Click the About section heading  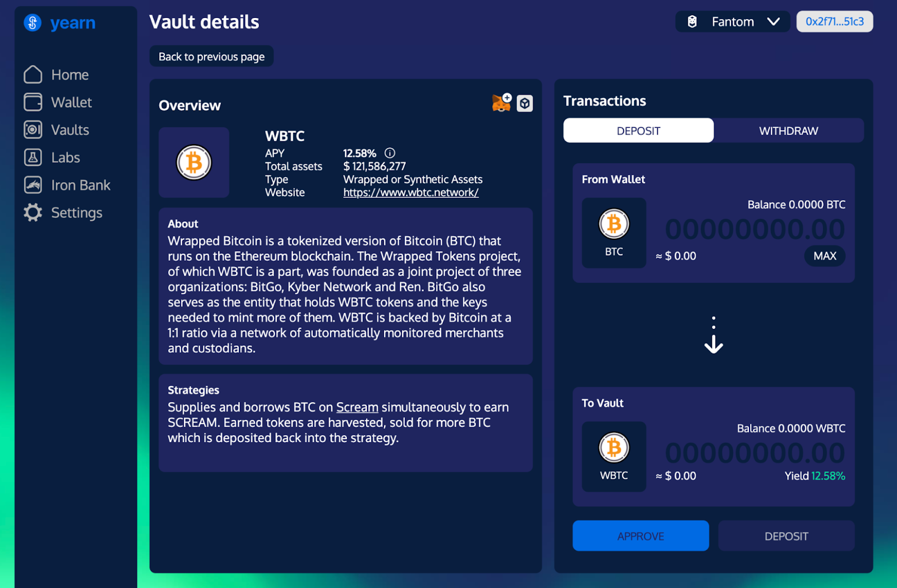click(x=183, y=224)
